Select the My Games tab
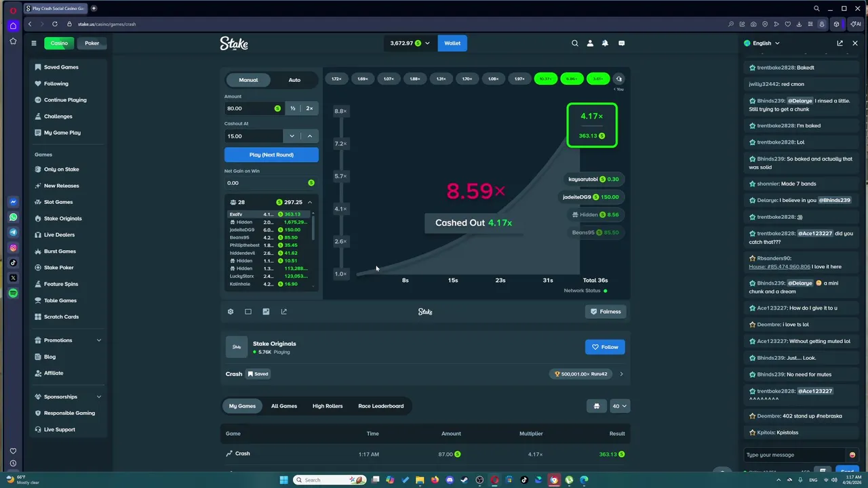The image size is (868, 488). point(242,406)
